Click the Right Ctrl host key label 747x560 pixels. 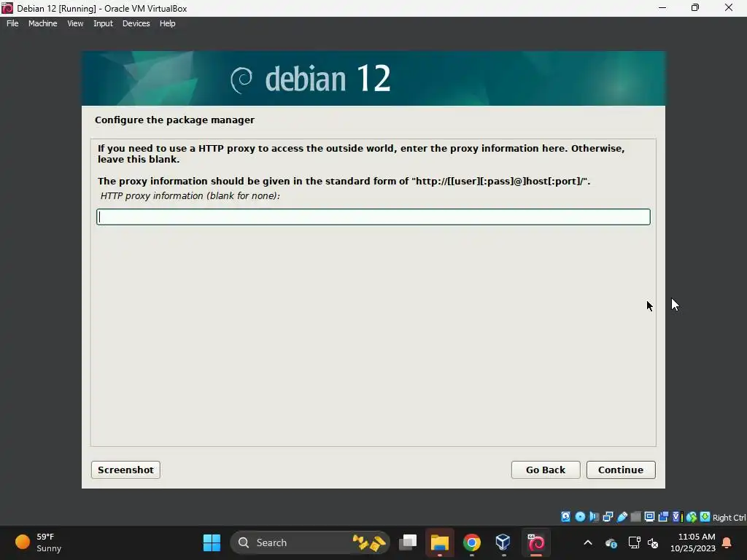[729, 518]
